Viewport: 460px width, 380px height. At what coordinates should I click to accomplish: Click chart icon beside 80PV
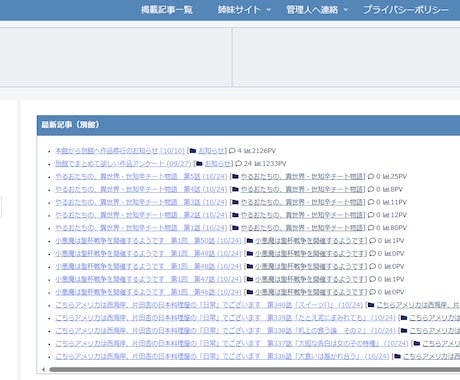386,228
